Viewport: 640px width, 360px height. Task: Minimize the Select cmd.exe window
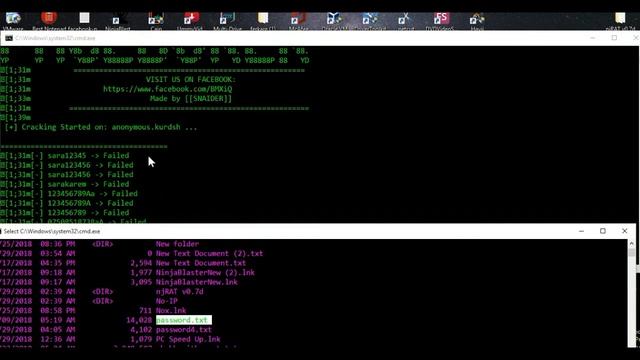pyautogui.click(x=581, y=231)
